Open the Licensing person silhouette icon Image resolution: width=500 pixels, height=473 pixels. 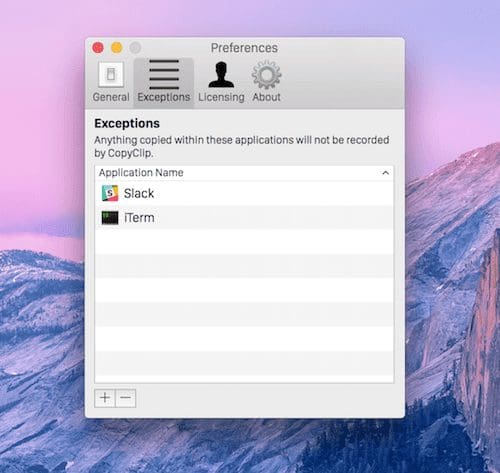click(221, 75)
